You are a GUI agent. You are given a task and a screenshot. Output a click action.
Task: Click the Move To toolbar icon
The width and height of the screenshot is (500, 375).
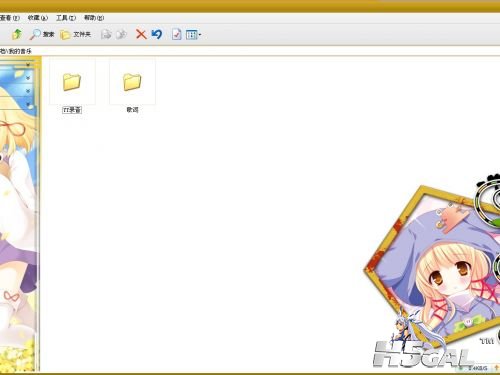click(106, 34)
